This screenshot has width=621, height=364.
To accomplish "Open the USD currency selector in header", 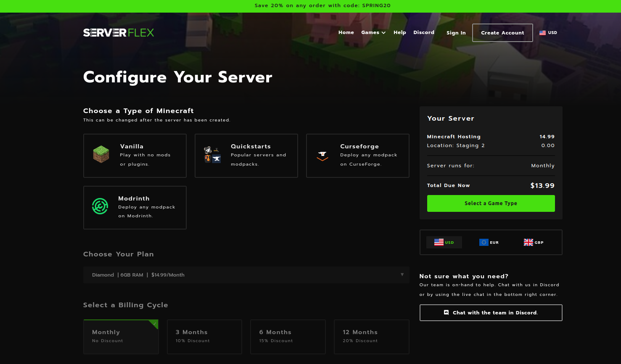I will coord(548,33).
